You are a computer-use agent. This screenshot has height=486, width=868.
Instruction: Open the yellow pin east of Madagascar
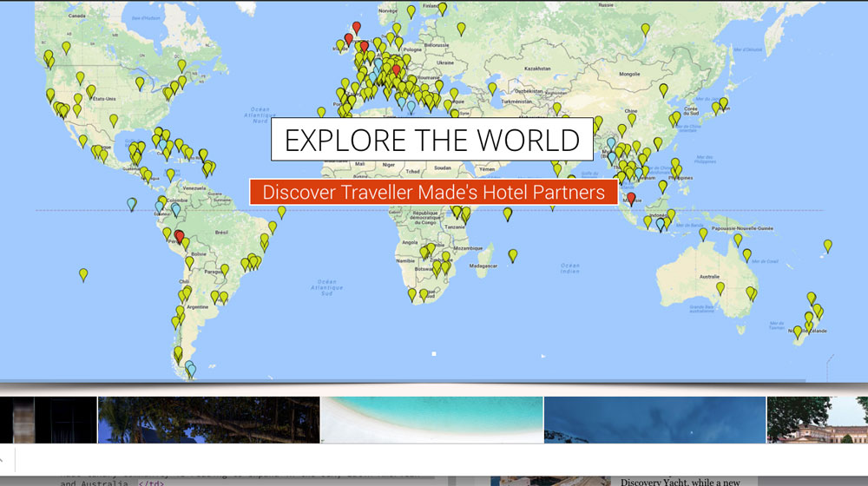coord(513,255)
